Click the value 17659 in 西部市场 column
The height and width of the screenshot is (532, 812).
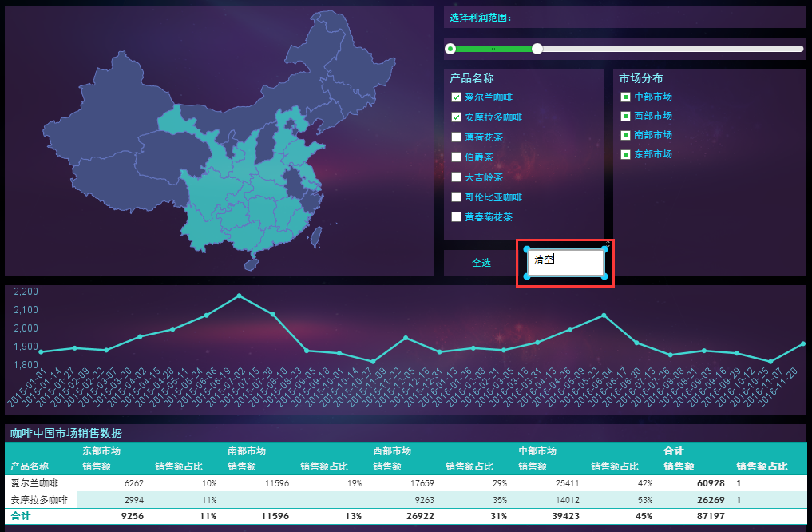point(422,483)
